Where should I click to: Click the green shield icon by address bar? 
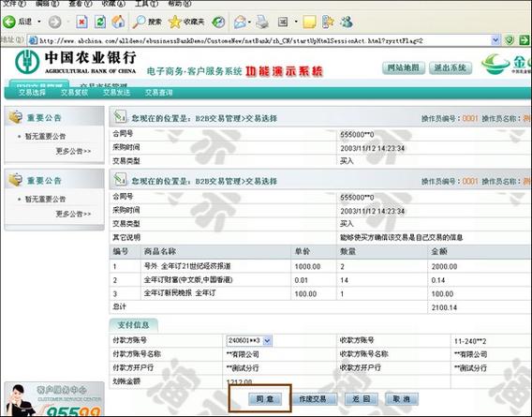[510, 40]
